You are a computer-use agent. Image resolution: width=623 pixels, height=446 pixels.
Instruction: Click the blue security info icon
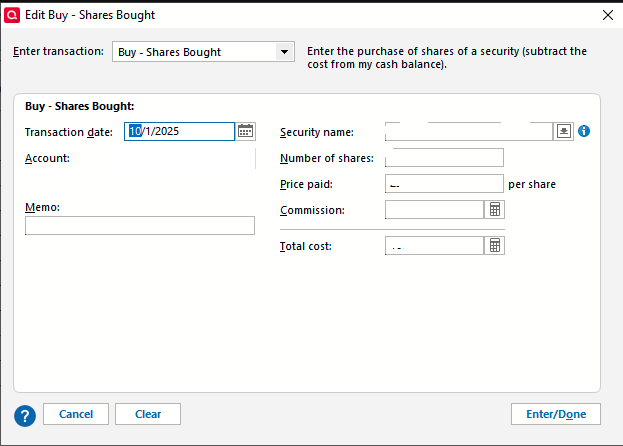pos(585,131)
